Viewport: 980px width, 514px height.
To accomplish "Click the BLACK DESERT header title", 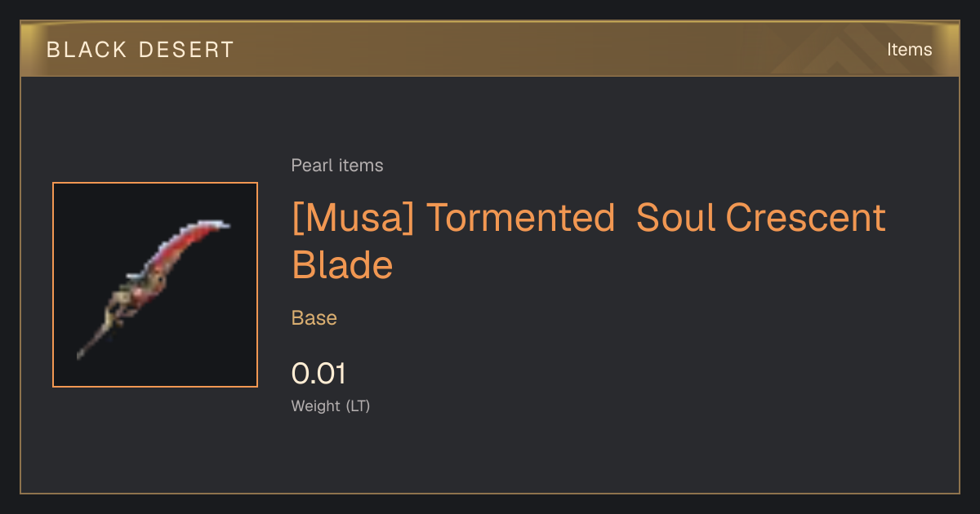I will [140, 50].
